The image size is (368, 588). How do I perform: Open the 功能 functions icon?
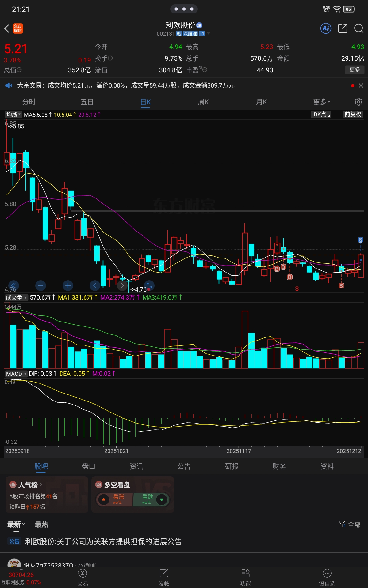tap(246, 578)
